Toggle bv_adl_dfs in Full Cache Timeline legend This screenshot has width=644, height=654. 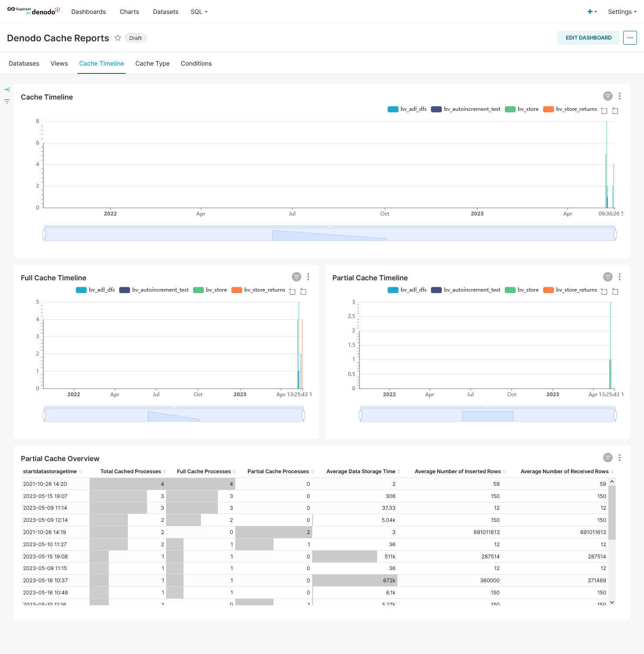coord(95,290)
